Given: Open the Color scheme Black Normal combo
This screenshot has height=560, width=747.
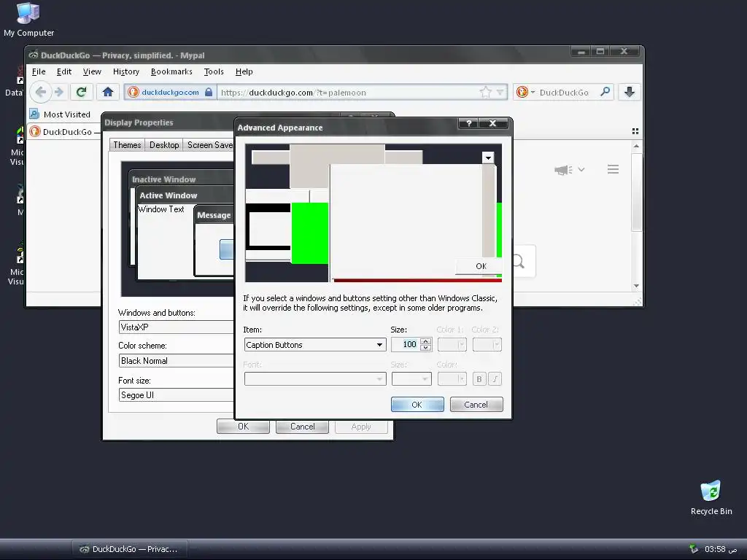Looking at the screenshot, I should coord(176,361).
